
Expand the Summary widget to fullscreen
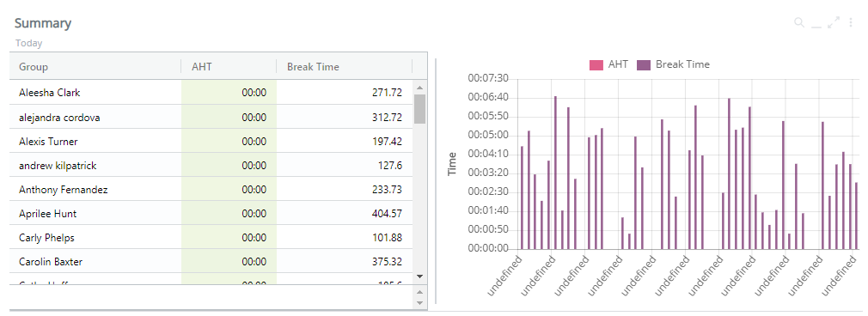[x=834, y=22]
